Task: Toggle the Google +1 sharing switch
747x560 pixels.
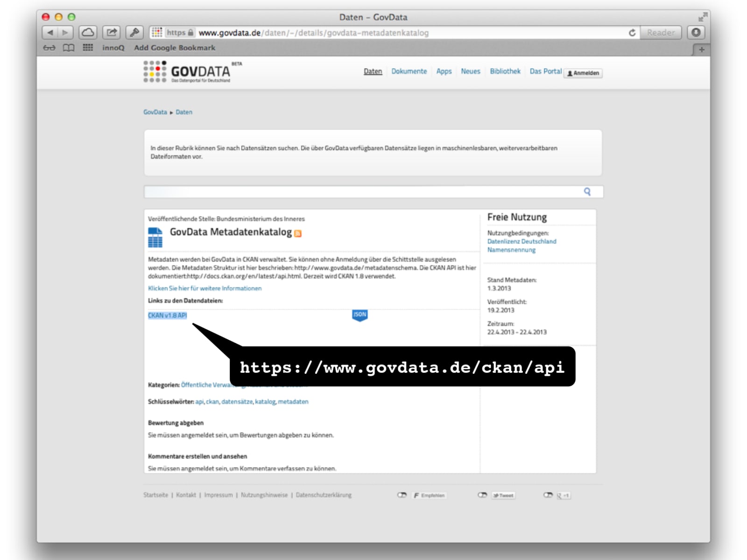Action: [x=548, y=495]
